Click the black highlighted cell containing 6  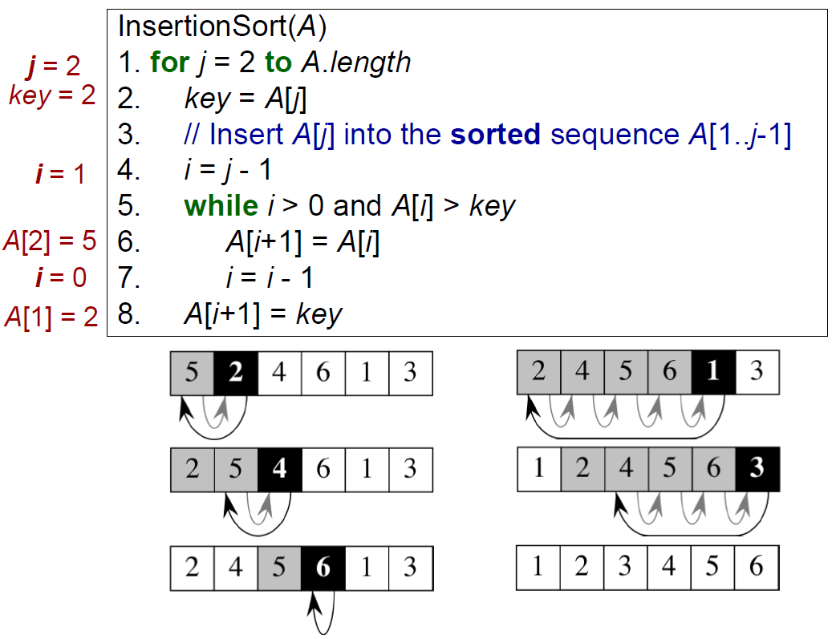(323, 568)
